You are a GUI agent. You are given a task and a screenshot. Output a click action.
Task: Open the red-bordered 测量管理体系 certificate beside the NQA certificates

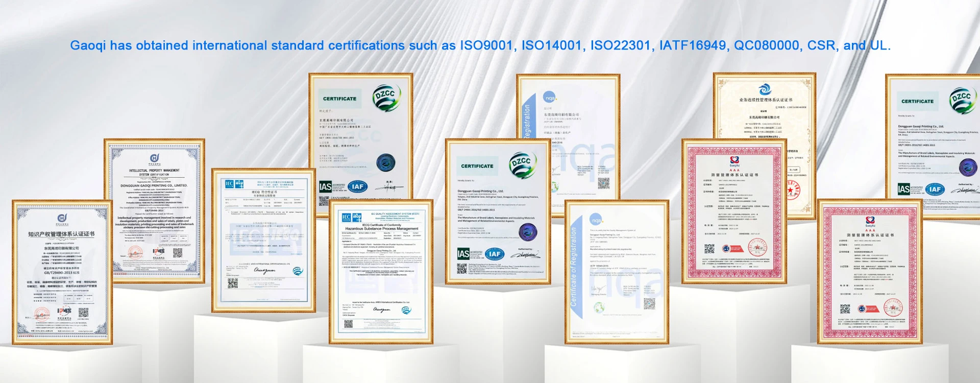tap(734, 211)
